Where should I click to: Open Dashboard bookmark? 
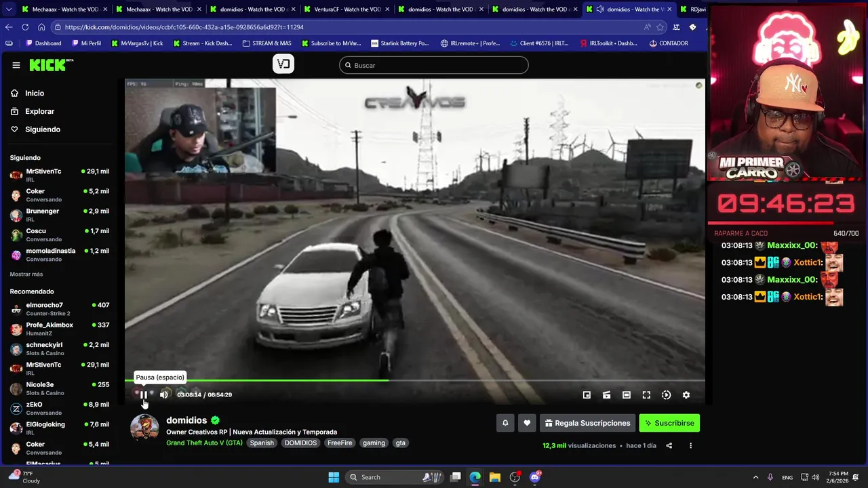pos(43,43)
